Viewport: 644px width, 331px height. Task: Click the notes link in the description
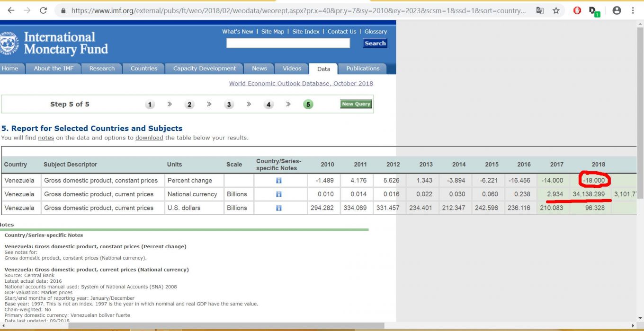(x=46, y=138)
